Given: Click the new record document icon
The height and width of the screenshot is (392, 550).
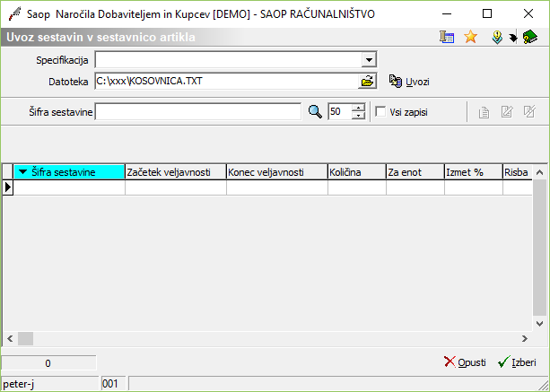Looking at the screenshot, I should [484, 112].
